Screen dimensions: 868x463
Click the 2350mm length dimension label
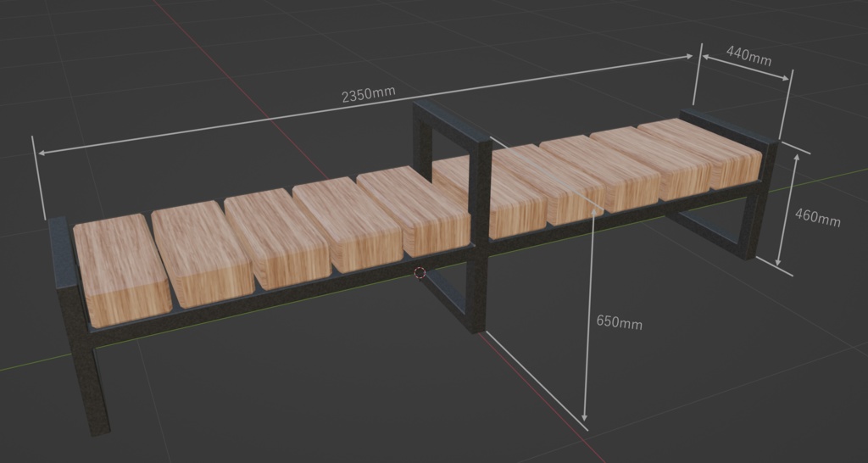tap(369, 94)
